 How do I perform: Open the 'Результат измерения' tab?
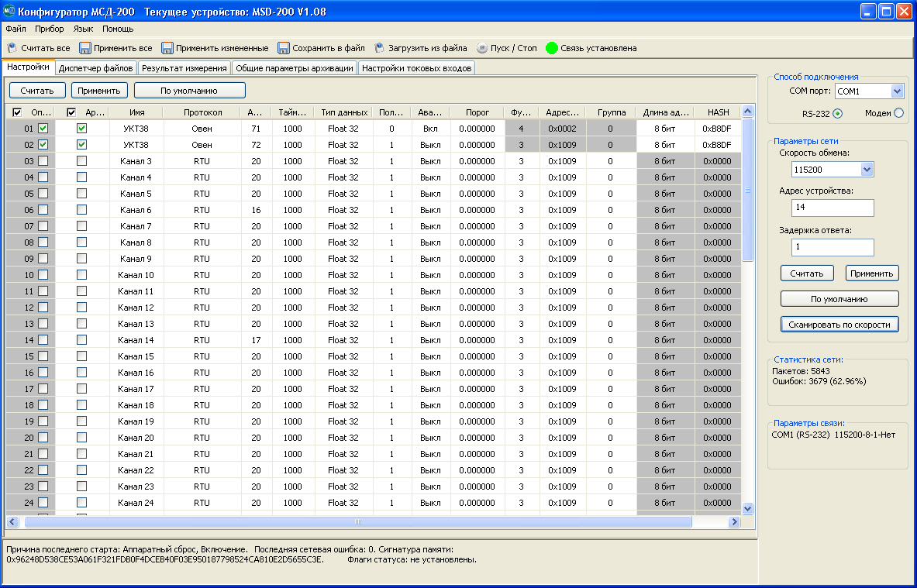(x=184, y=68)
